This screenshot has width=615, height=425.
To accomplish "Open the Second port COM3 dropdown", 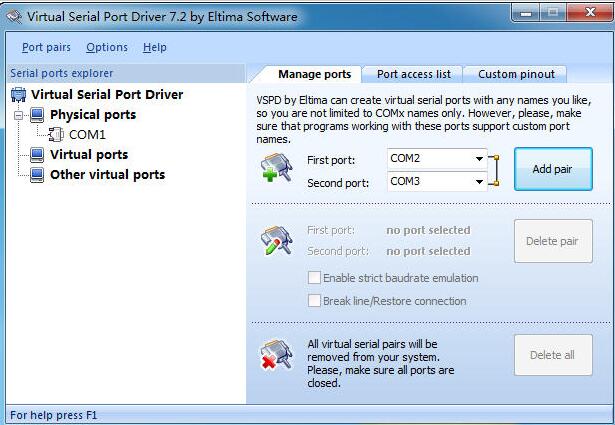I will pyautogui.click(x=479, y=182).
